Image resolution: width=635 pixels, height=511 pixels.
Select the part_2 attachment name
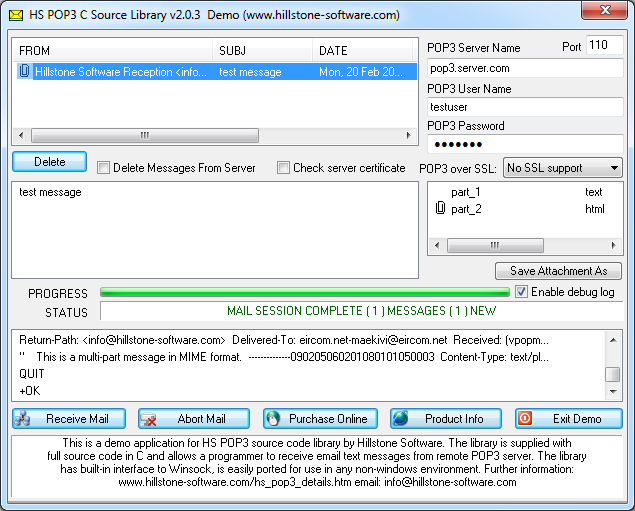tap(466, 209)
